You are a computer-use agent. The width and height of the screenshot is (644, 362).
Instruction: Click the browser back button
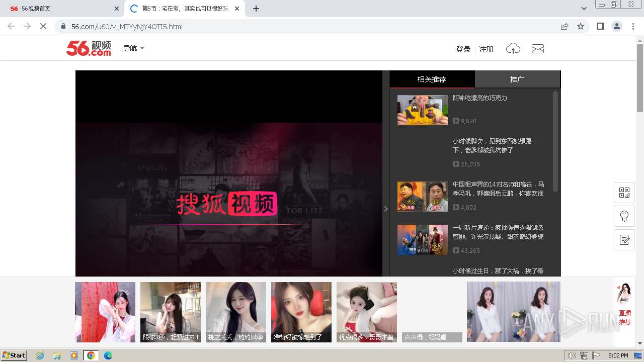pos(11,26)
